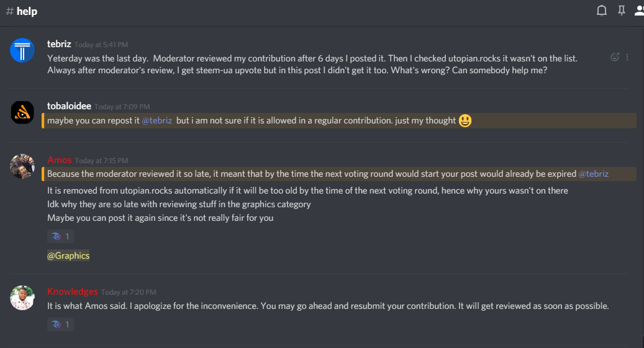Add reaction to tebriz's message
The image size is (644, 348).
(615, 57)
